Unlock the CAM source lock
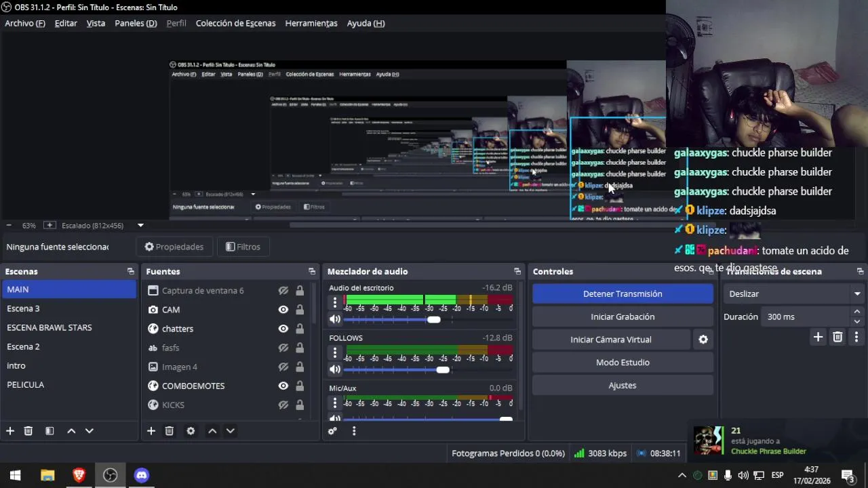This screenshot has height=488, width=868. coord(300,310)
